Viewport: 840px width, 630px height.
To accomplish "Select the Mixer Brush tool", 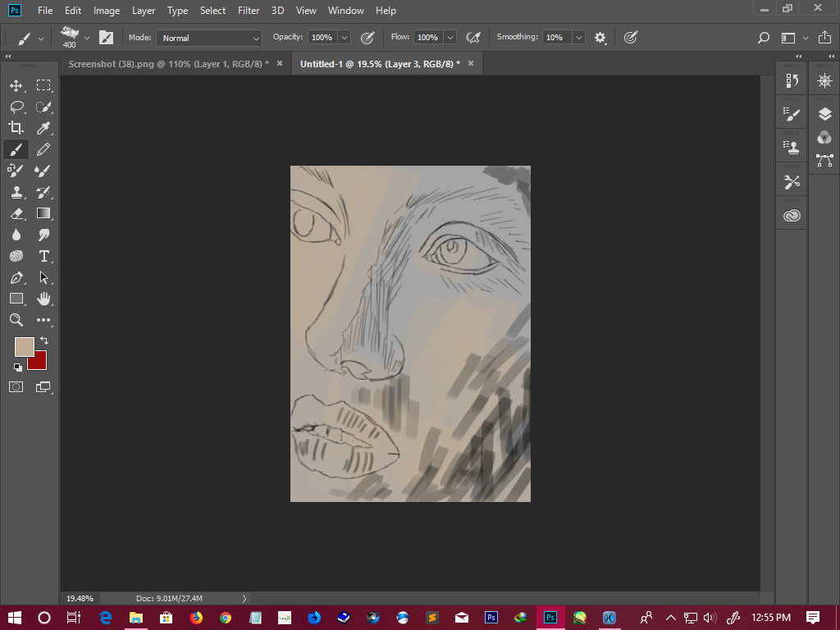I will tap(43, 171).
